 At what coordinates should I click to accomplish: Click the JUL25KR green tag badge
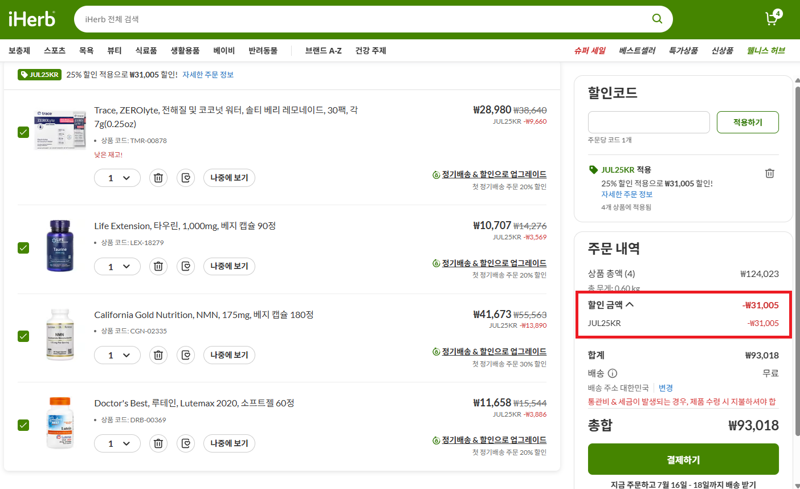(x=40, y=75)
